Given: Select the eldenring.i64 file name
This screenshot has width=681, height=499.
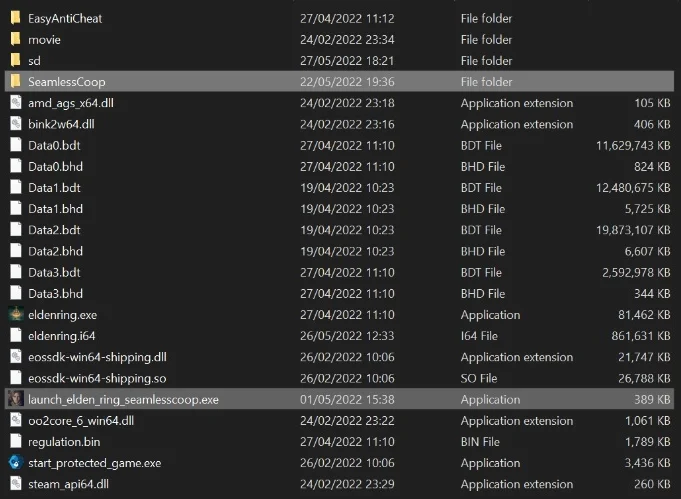Looking at the screenshot, I should pyautogui.click(x=61, y=336).
